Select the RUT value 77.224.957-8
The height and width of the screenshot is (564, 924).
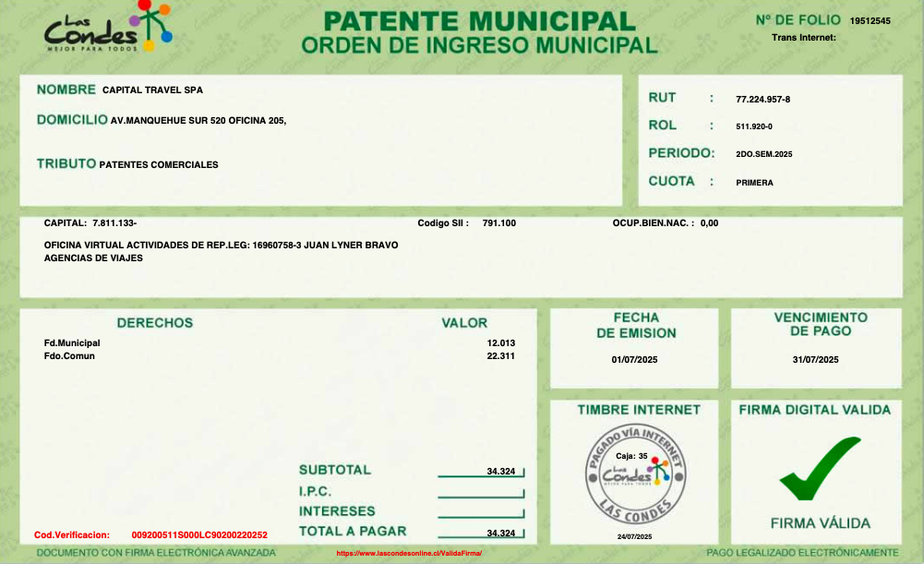click(x=762, y=100)
